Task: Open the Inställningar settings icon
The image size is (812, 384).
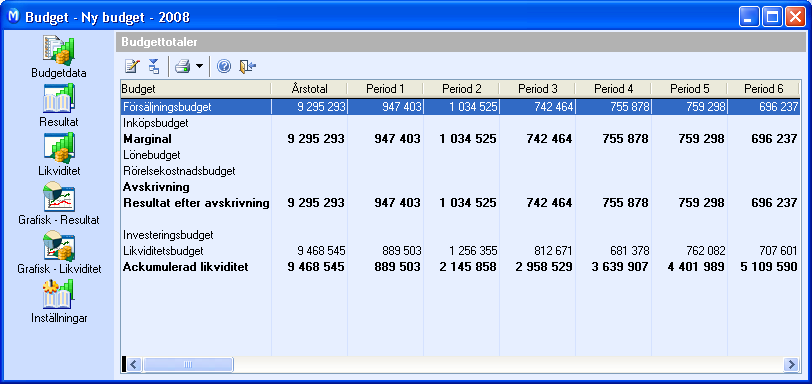Action: point(59,295)
